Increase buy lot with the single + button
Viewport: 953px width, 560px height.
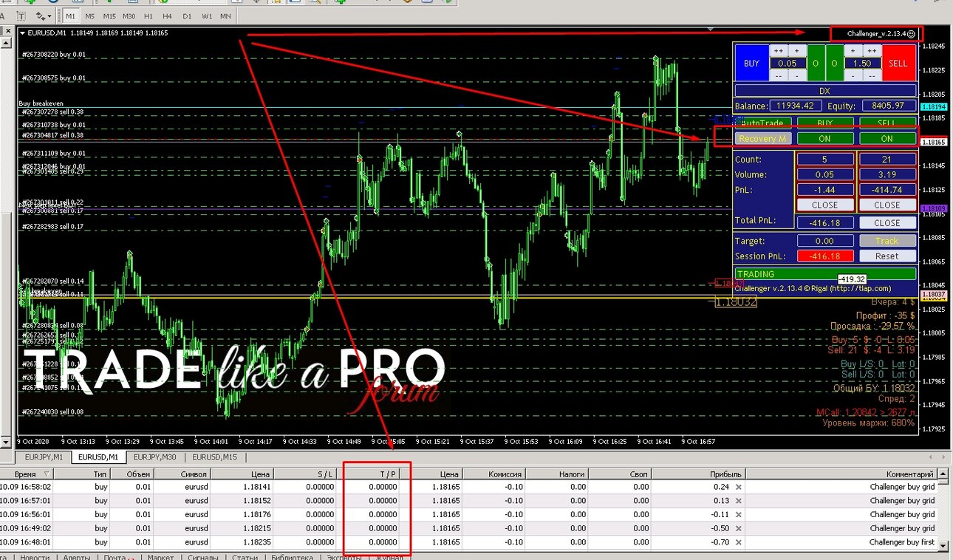(796, 50)
